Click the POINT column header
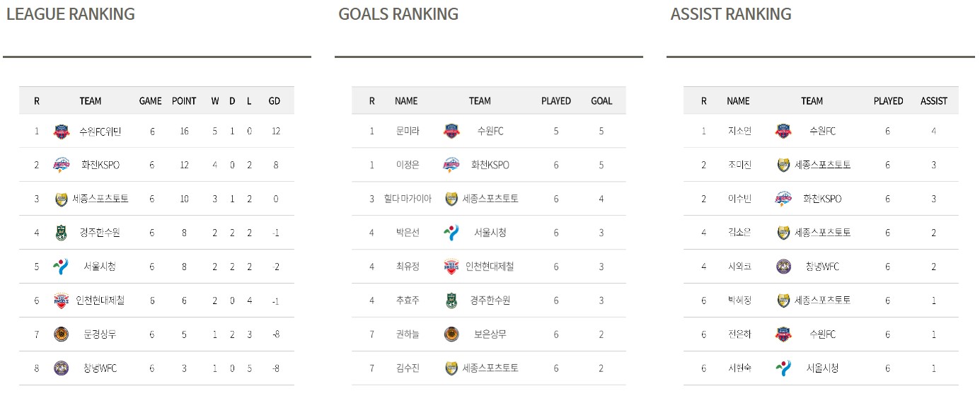 click(184, 101)
